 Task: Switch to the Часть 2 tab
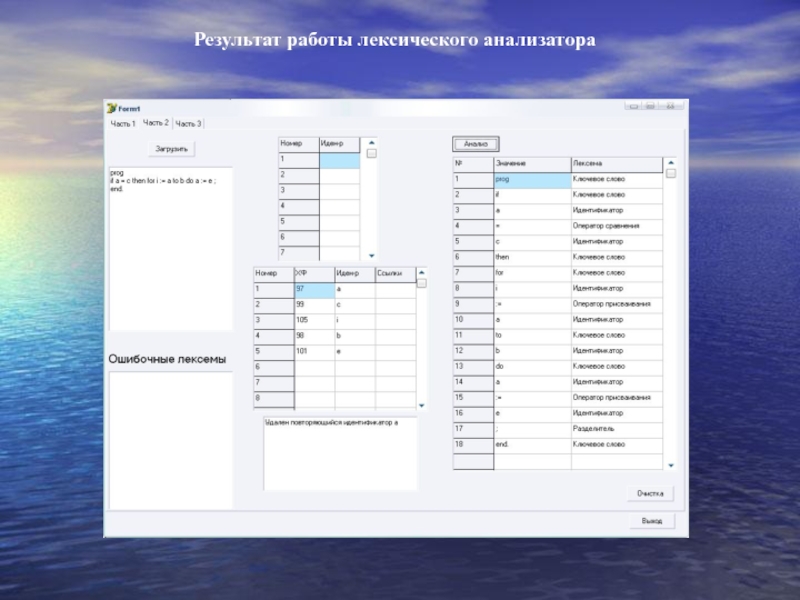click(x=156, y=122)
